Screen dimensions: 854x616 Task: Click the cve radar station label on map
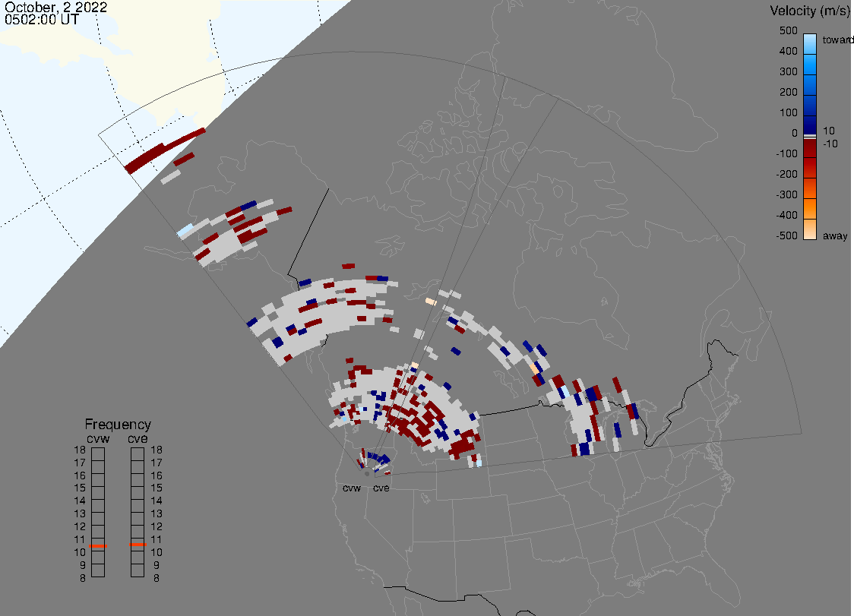coord(381,488)
